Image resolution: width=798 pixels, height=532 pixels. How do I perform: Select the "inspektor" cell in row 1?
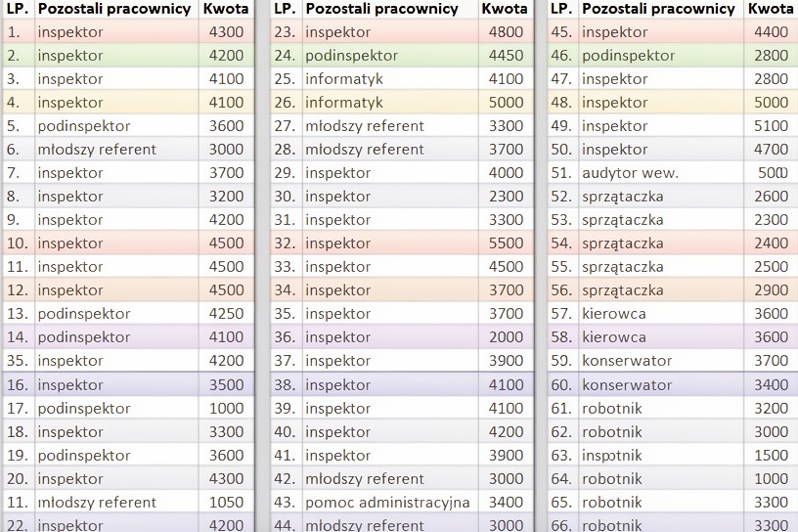70,32
